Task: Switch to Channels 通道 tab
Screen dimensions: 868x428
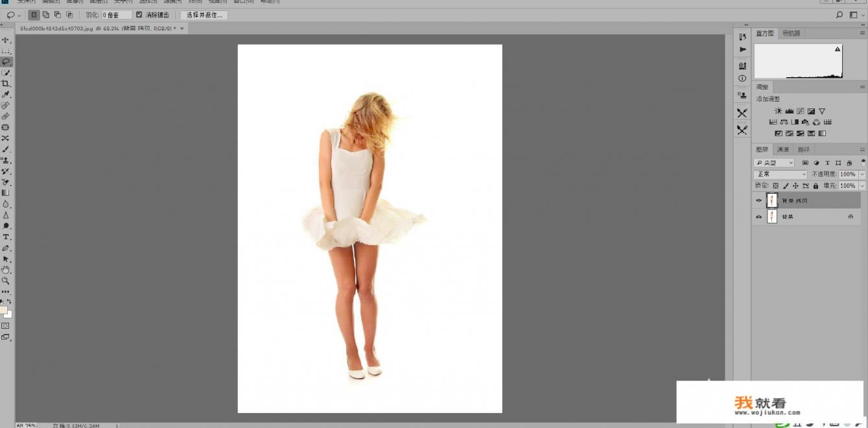Action: tap(783, 149)
